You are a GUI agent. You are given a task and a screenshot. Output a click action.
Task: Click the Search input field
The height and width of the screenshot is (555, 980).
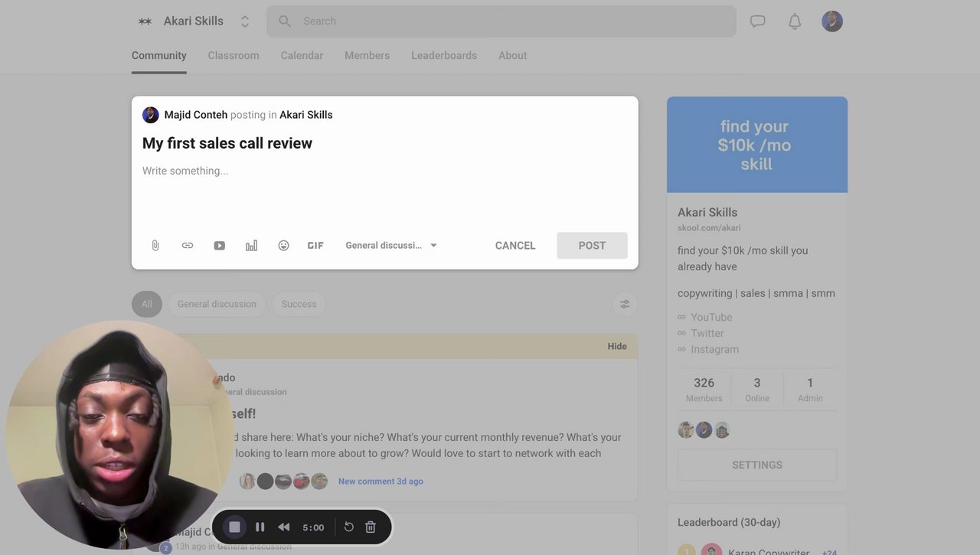(x=501, y=21)
